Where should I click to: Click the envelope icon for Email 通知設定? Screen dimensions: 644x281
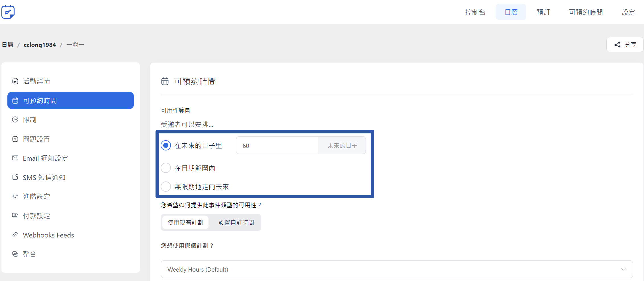(15, 158)
